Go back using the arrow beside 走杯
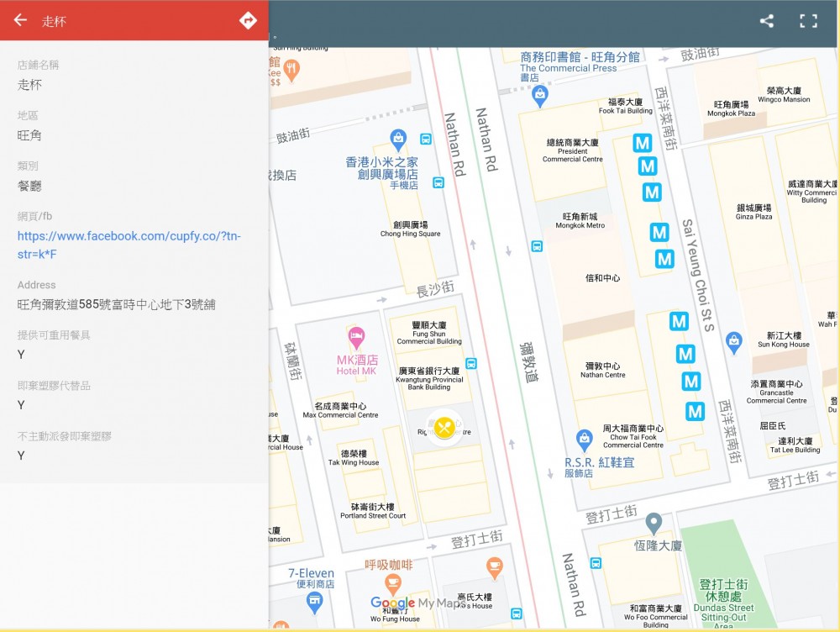The image size is (840, 632). [20, 20]
